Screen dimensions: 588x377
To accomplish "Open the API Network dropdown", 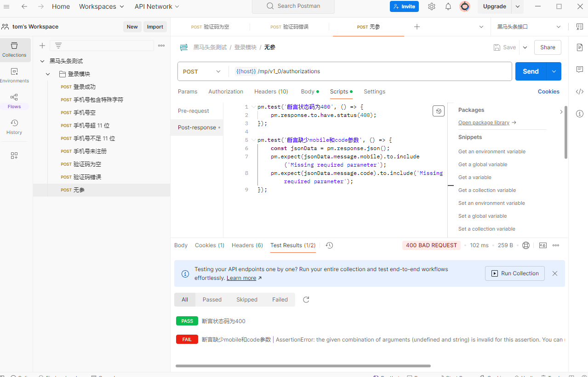I will point(157,6).
